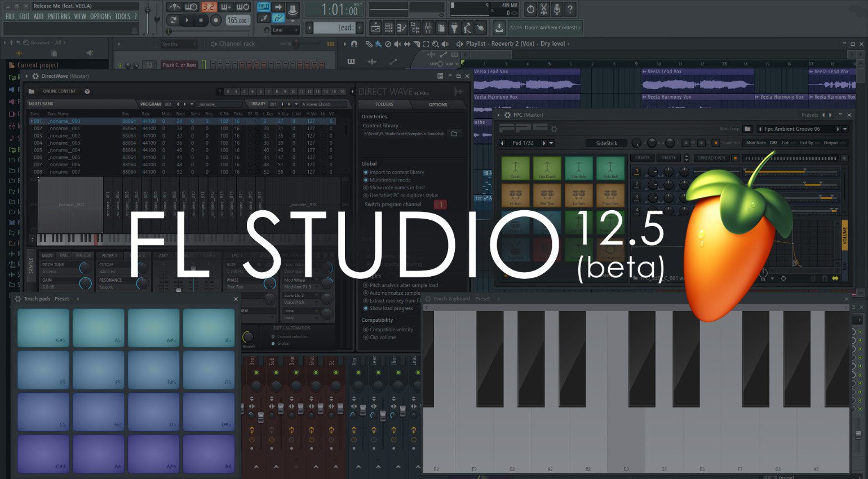Click the transport Play button
Screen dimensions: 868x479
coord(187,20)
